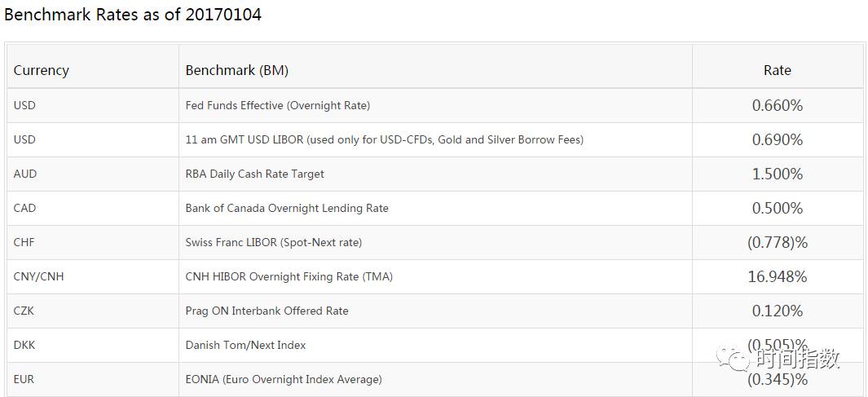This screenshot has height=397, width=868.
Task: Select Prag ON Interbank Offered Rate
Action: pyautogui.click(x=267, y=311)
